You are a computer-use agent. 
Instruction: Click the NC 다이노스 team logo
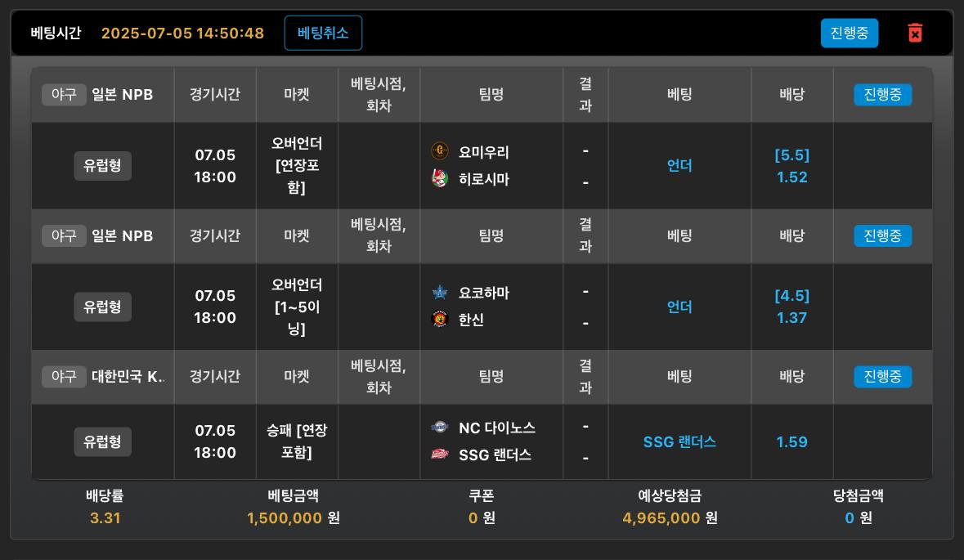440,428
